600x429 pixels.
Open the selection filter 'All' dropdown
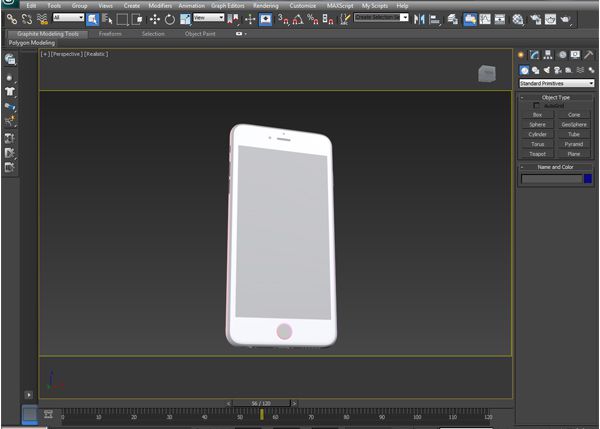(x=68, y=18)
